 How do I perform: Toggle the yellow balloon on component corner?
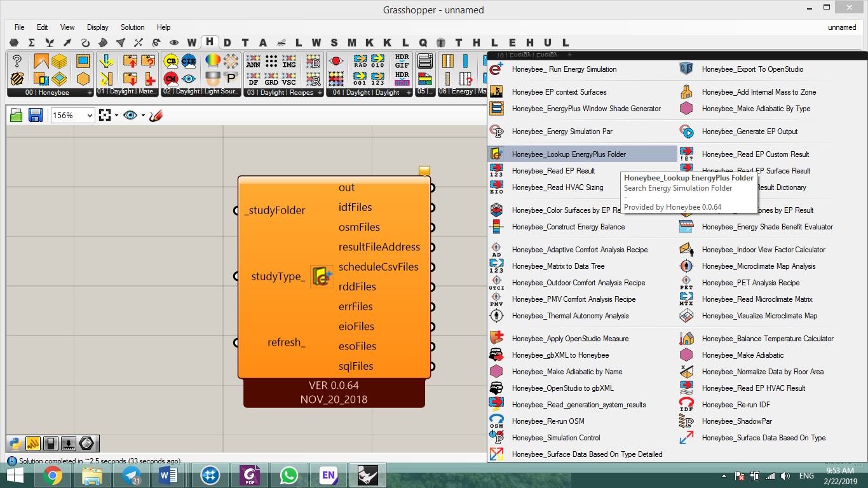pos(424,170)
